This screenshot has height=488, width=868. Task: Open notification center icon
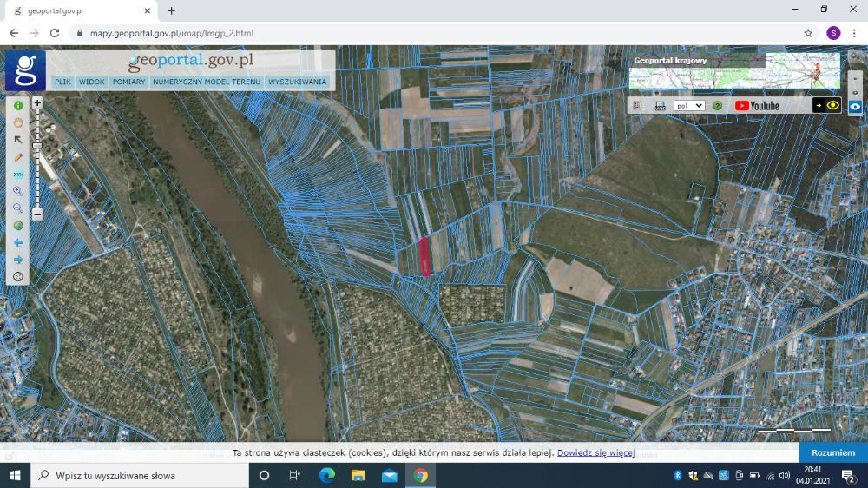(x=848, y=475)
